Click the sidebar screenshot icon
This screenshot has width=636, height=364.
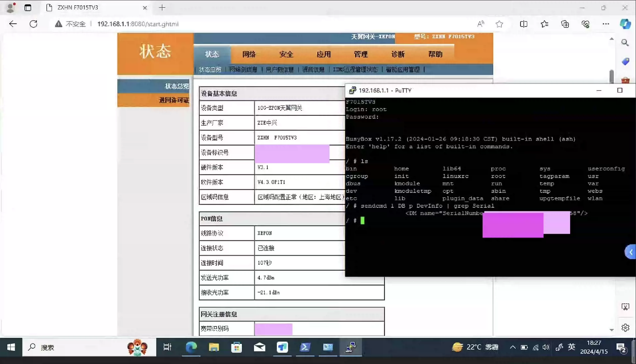coord(625,307)
